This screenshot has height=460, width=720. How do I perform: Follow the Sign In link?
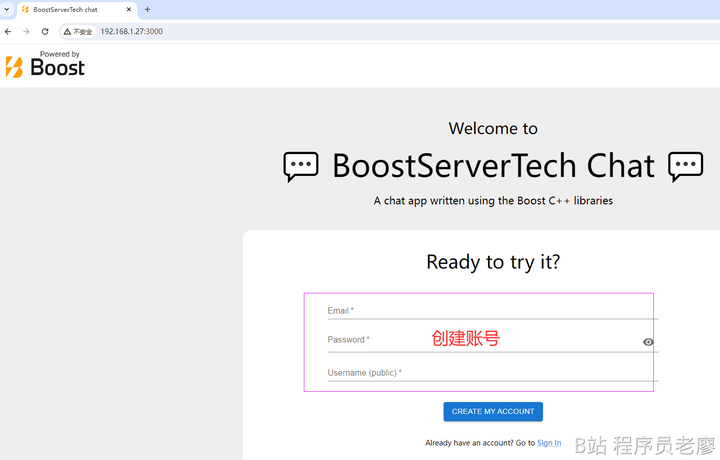pyautogui.click(x=549, y=443)
